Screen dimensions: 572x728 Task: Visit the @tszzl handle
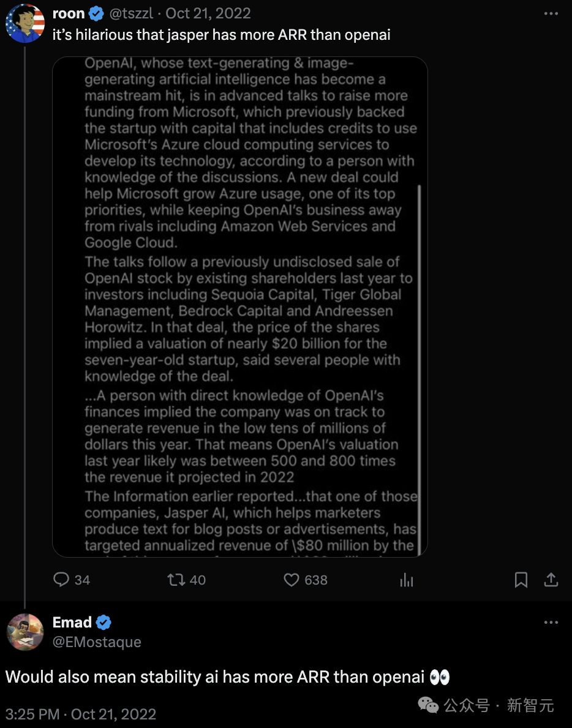[131, 13]
